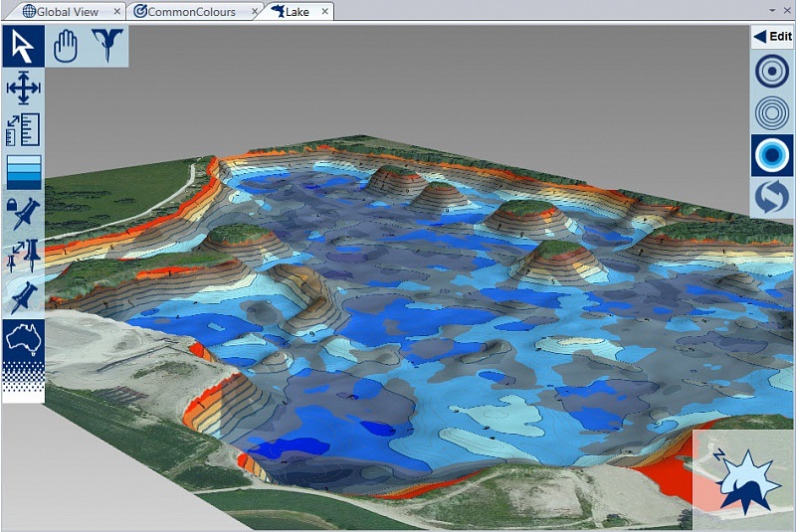Select the arrow pointer tool
The height and width of the screenshot is (532, 796).
tap(23, 46)
